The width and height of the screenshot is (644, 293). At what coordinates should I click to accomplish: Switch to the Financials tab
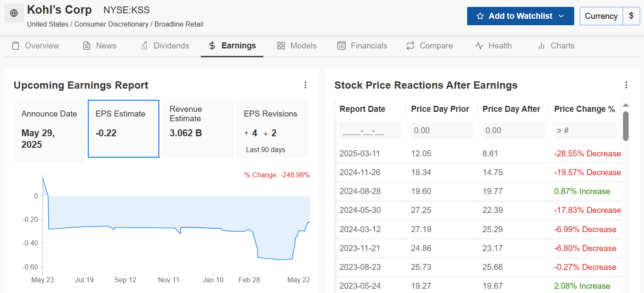point(362,46)
